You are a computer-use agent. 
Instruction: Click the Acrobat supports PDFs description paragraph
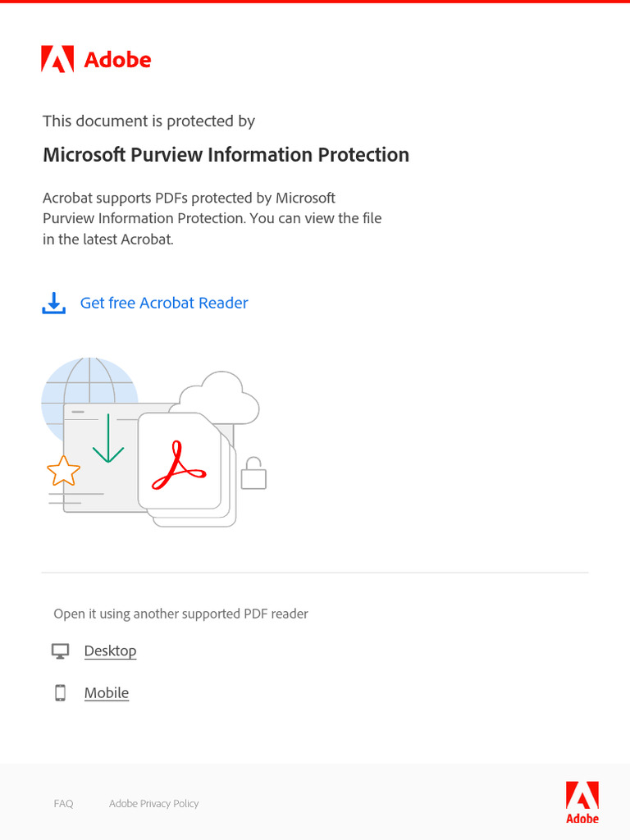pyautogui.click(x=212, y=218)
